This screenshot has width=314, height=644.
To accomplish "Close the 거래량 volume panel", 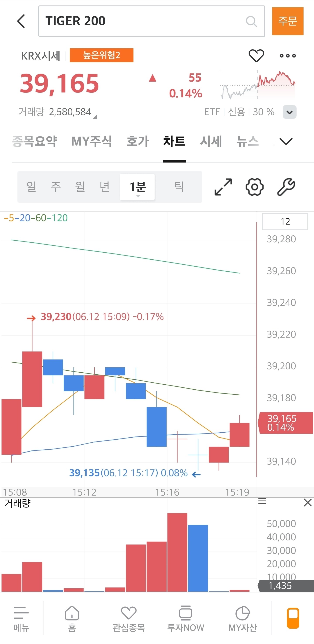I will tap(307, 502).
